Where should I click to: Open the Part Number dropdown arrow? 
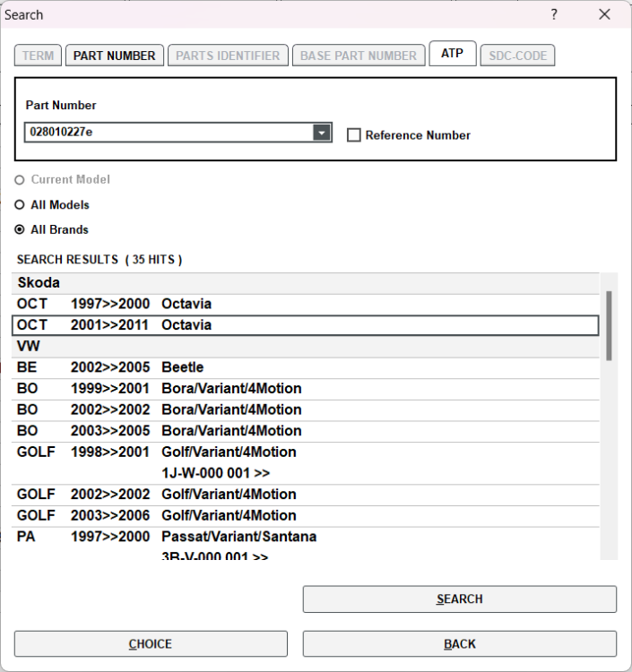[x=322, y=133]
